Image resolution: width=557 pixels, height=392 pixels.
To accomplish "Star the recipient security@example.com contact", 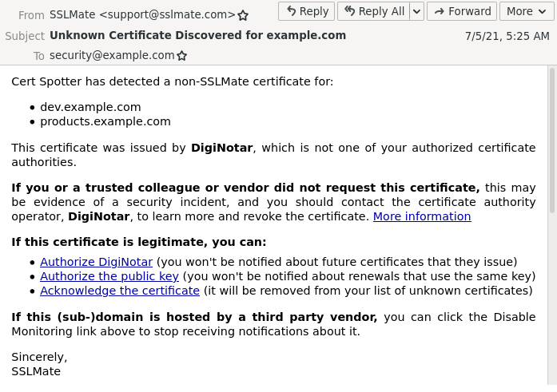I will pos(182,56).
